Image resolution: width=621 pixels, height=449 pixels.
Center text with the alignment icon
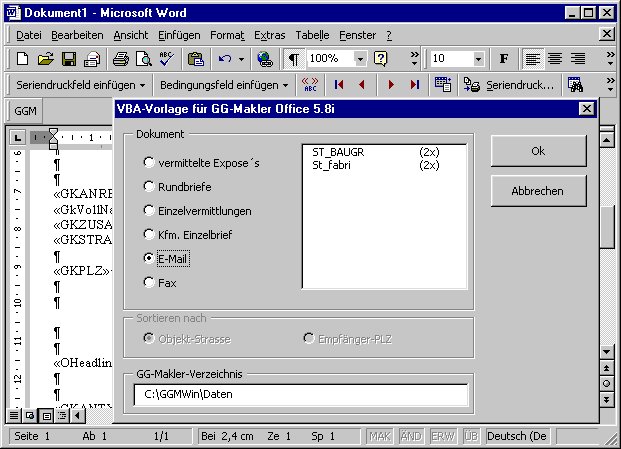pos(555,59)
